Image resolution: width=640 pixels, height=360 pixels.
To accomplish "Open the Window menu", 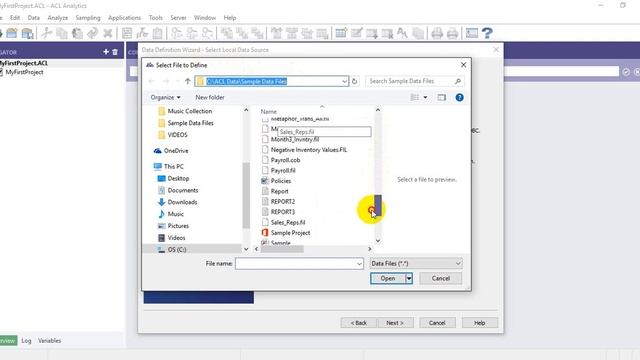I will coord(205,18).
